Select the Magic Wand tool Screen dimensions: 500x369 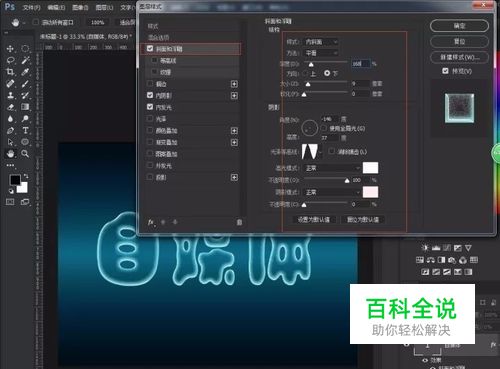pyautogui.click(x=25, y=60)
